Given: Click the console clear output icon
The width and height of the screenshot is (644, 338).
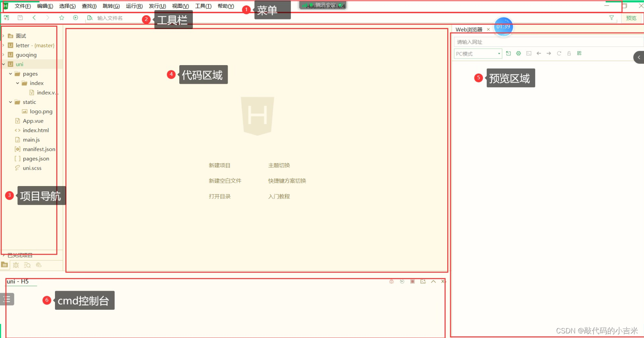Looking at the screenshot, I should pos(423,281).
